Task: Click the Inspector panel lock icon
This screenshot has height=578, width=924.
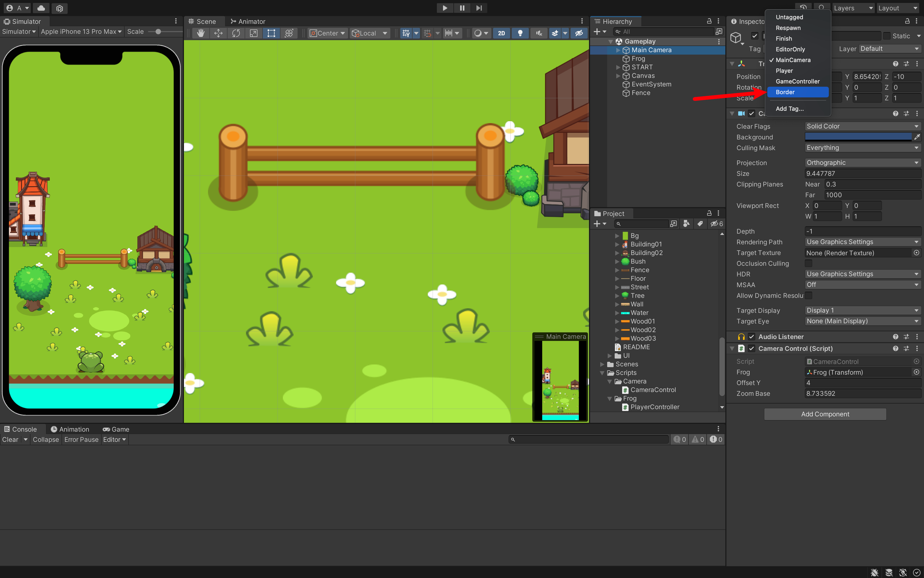Action: pyautogui.click(x=907, y=21)
